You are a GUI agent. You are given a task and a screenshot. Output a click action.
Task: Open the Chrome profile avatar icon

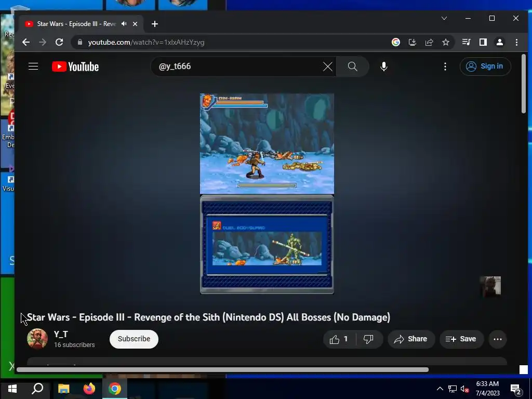[499, 42]
